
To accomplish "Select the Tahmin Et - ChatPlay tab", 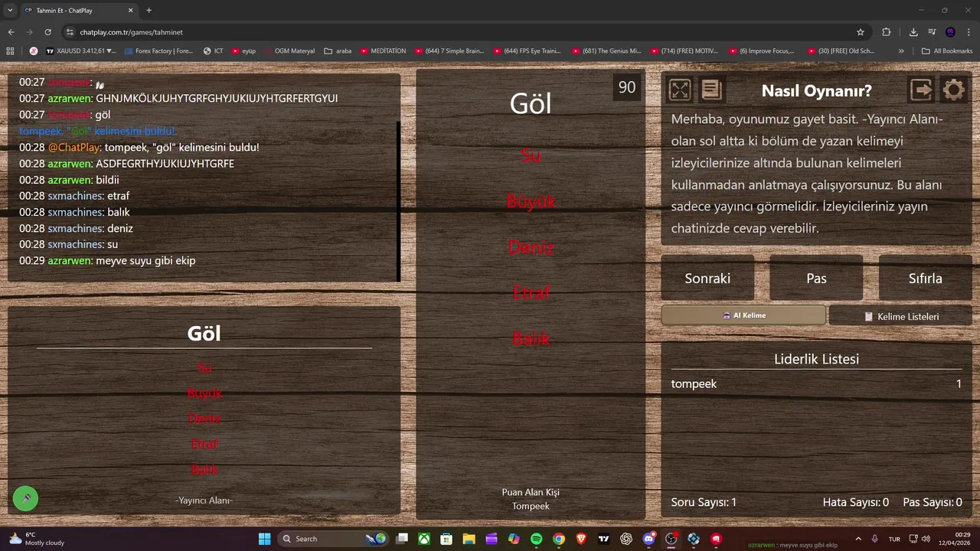I will (x=79, y=11).
